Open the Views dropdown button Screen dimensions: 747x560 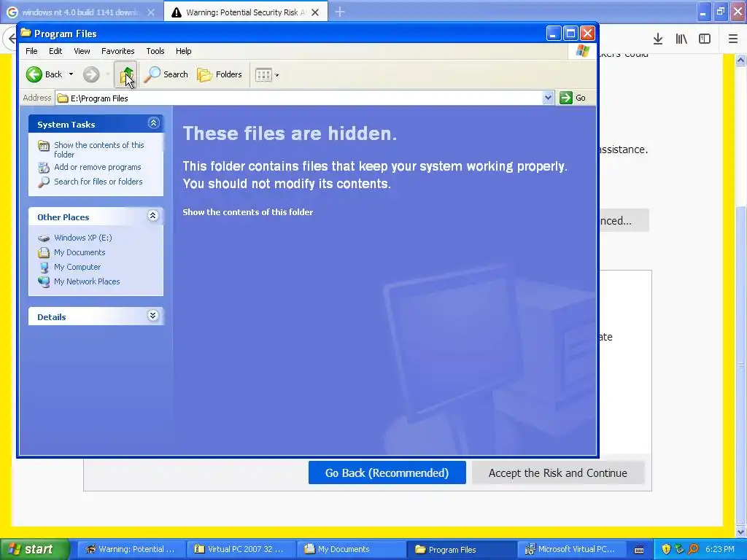(267, 75)
